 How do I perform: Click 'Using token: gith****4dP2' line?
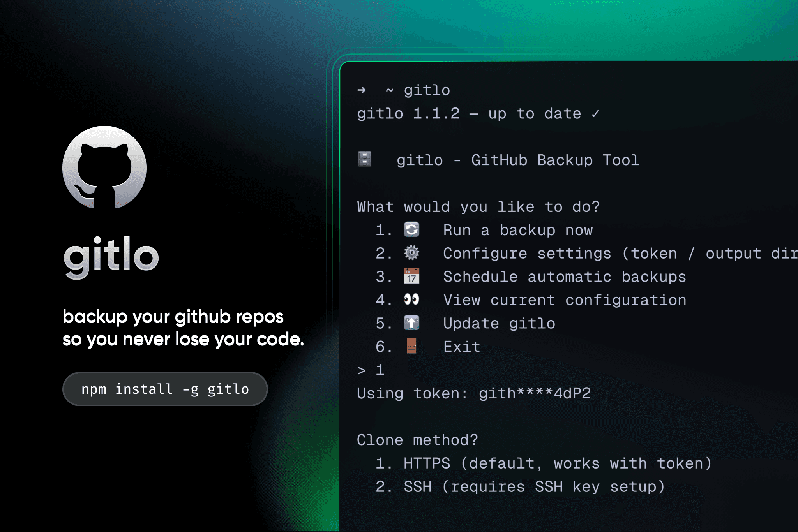point(474,393)
